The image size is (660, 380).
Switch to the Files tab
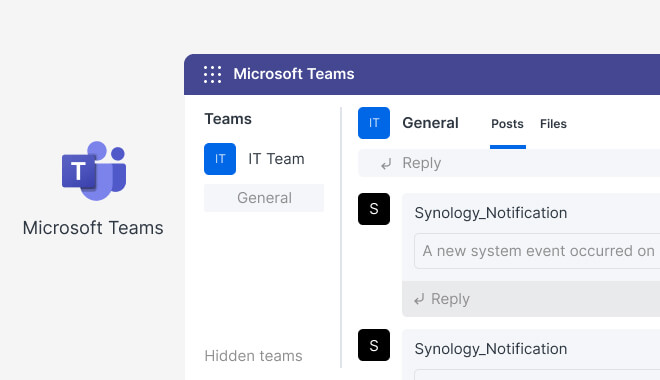coord(553,124)
